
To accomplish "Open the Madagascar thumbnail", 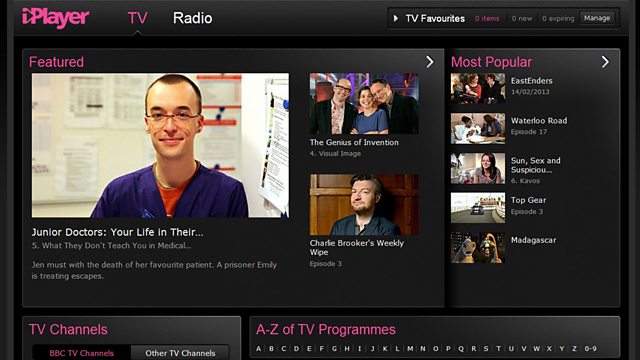I will point(478,248).
